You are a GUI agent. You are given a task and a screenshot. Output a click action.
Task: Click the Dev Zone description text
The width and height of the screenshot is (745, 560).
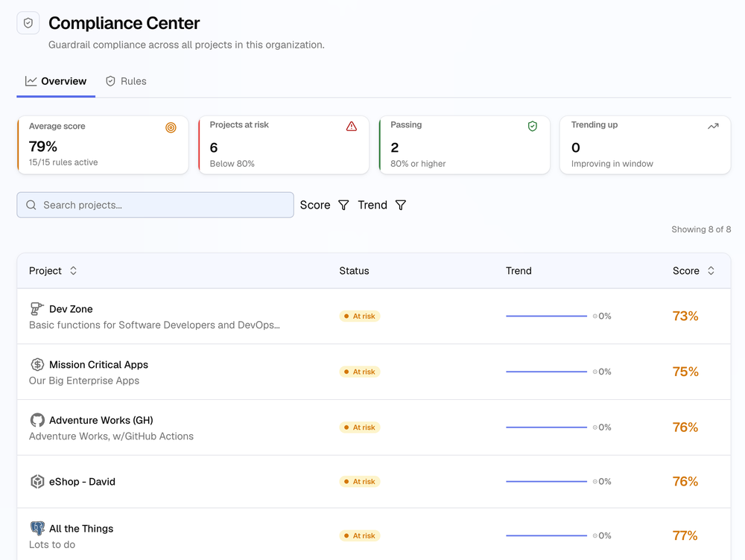point(154,325)
